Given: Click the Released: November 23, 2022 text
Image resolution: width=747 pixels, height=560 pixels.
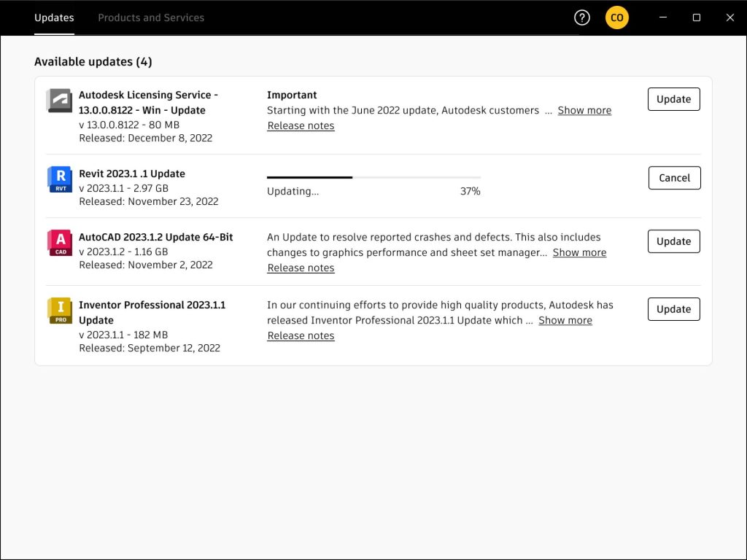Looking at the screenshot, I should [x=149, y=202].
